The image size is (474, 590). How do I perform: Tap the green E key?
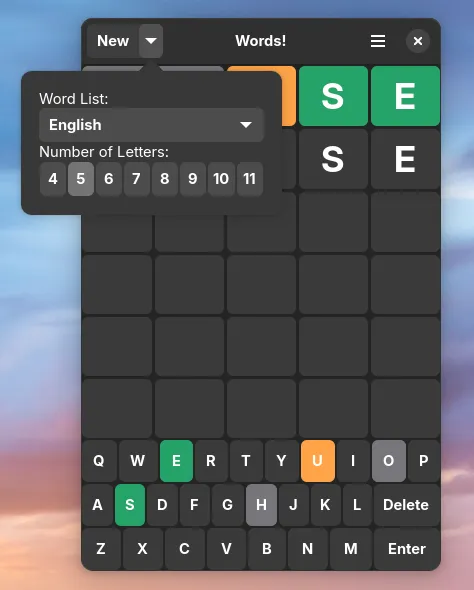176,461
